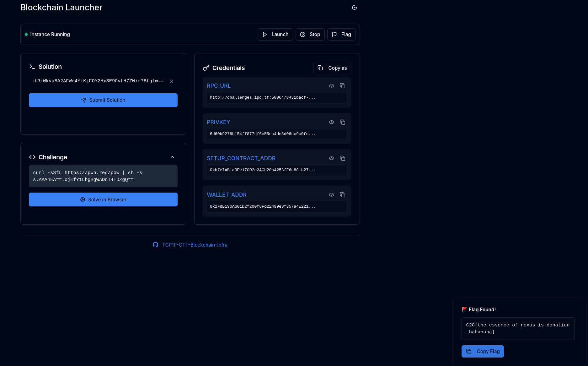Open the Copy as dropdown
The width and height of the screenshot is (588, 366).
click(x=332, y=68)
